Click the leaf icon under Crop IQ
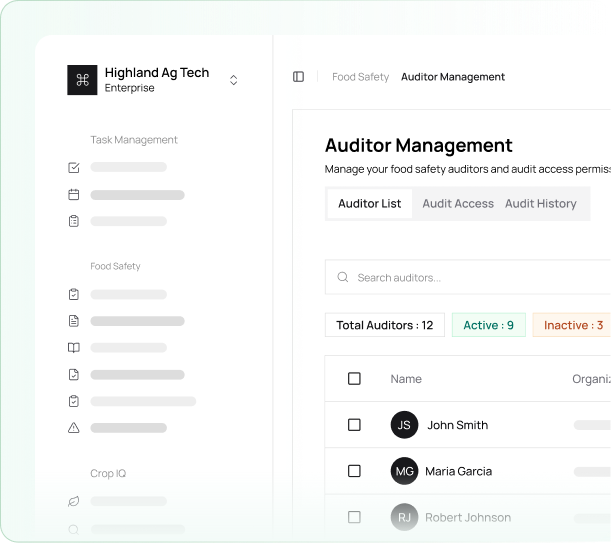The image size is (612, 543). pos(74,501)
